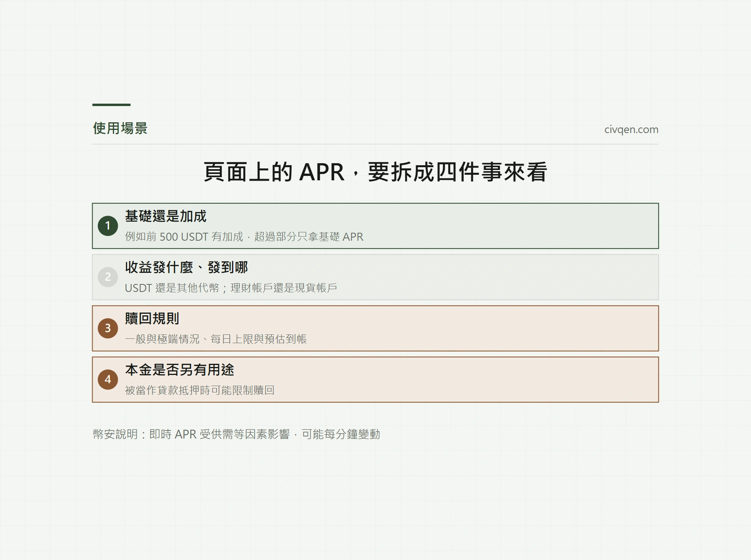
Task: Click the 使用場景 section label
Action: click(120, 128)
